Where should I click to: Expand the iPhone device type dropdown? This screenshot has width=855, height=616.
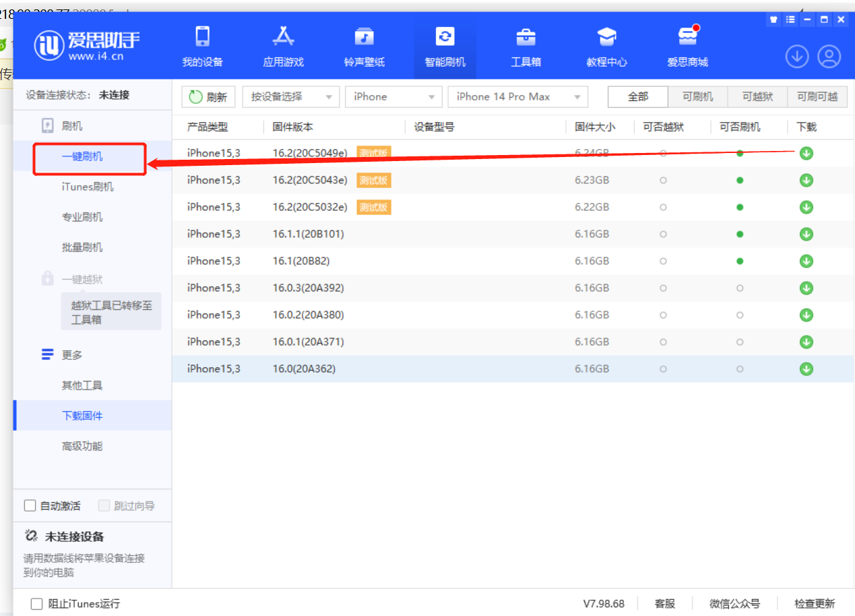[393, 96]
